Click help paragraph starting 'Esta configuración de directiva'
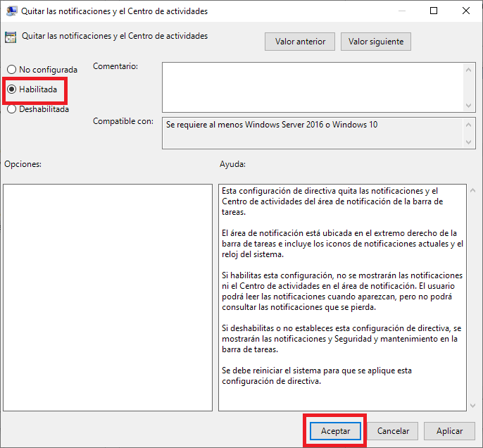This screenshot has height=448, width=483. 332,201
